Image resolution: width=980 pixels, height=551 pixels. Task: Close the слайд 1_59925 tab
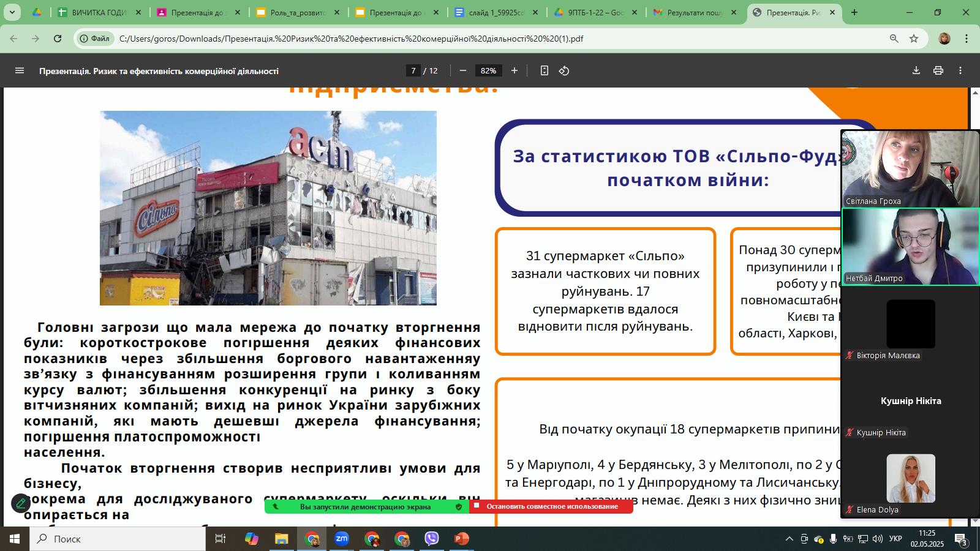click(535, 12)
